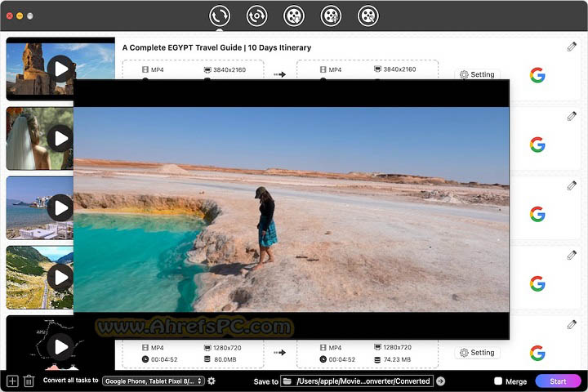Viewport: 588px width, 392px height.
Task: Open the film reel record tool icon
Action: click(331, 16)
